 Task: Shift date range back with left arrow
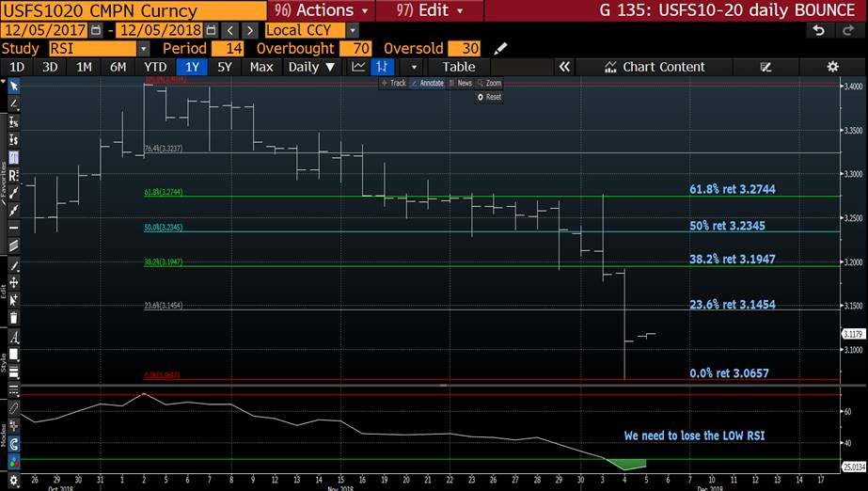tap(230, 30)
